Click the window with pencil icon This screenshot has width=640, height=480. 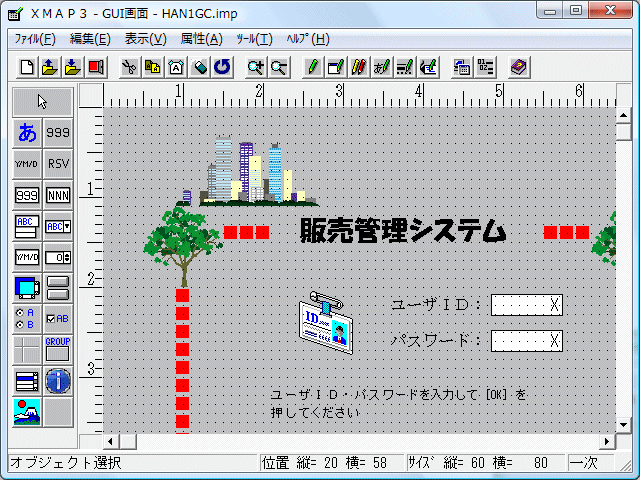point(336,67)
